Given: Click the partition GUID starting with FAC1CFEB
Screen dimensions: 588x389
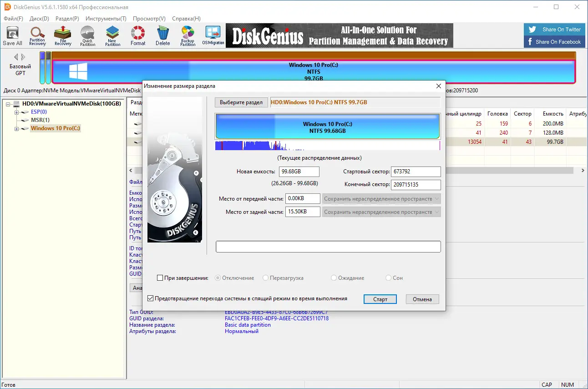Looking at the screenshot, I should pos(277,318).
